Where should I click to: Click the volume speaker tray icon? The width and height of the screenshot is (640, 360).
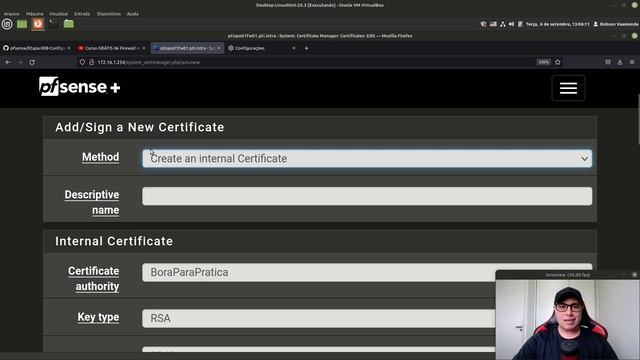[x=511, y=24]
